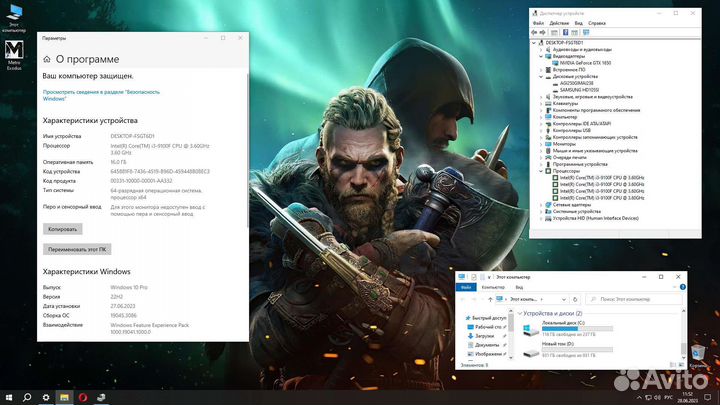Select 'Этот компьютер' desktop icon

[x=14, y=18]
